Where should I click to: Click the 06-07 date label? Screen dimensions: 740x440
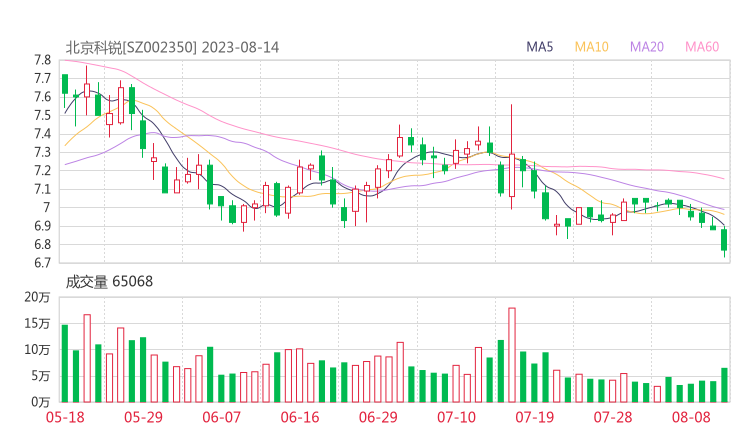click(x=221, y=417)
